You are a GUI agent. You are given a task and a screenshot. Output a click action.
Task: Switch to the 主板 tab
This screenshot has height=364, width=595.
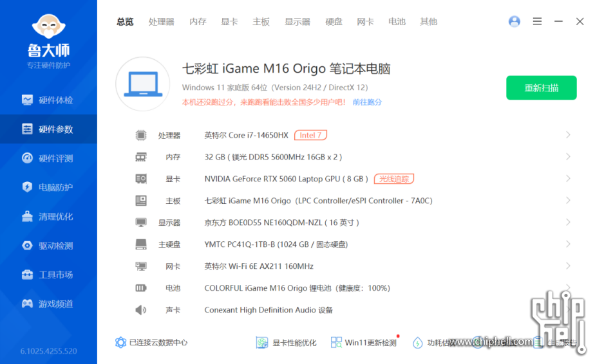click(261, 22)
